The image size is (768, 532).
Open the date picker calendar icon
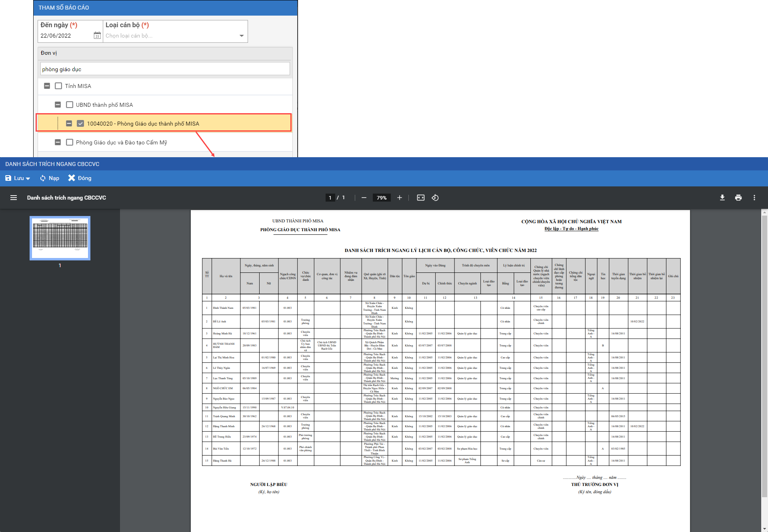[x=97, y=36]
